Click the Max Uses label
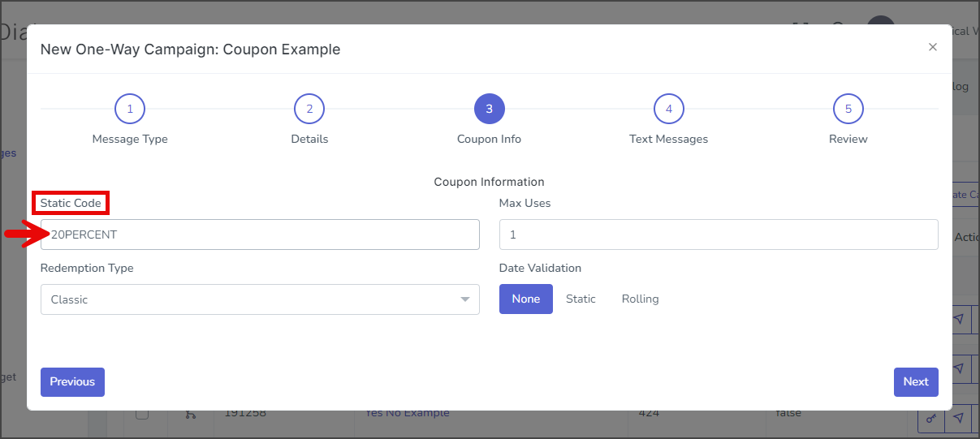This screenshot has width=980, height=439. [525, 203]
